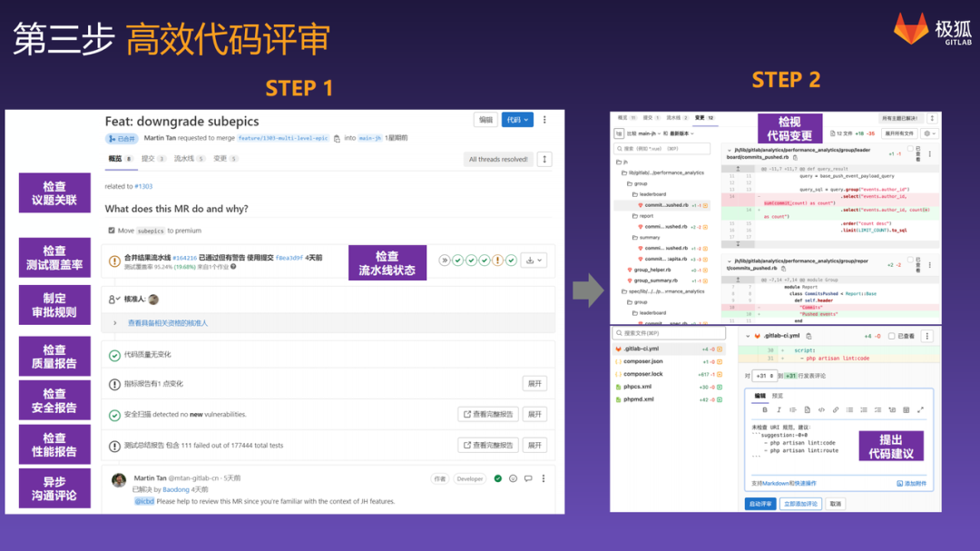980x551 pixels.
Task: Open the main-jh compare branch dropdown
Action: (650, 133)
